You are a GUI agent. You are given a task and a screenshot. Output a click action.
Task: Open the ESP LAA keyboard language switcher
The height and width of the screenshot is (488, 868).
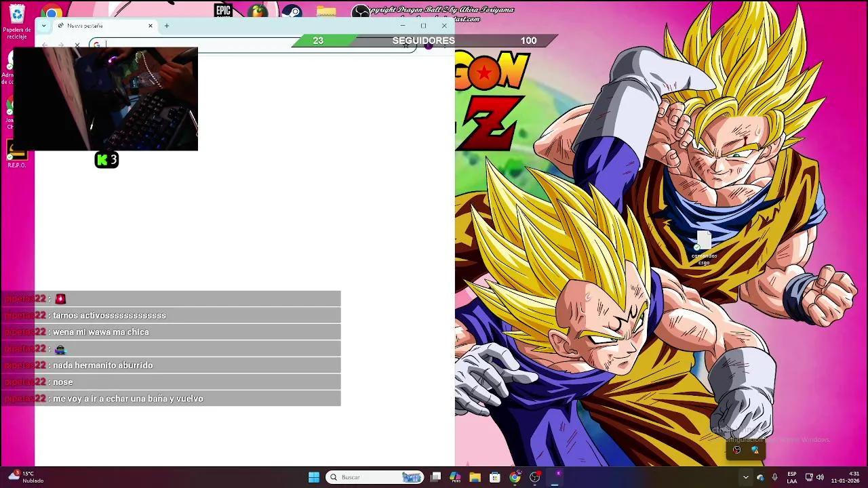click(792, 477)
